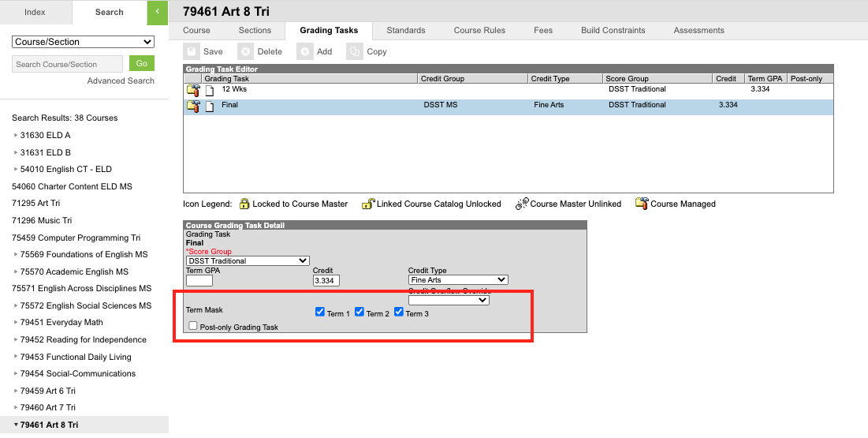Toggle the Term 2 checkbox
Screen dimensions: 868x438
[x=359, y=312]
